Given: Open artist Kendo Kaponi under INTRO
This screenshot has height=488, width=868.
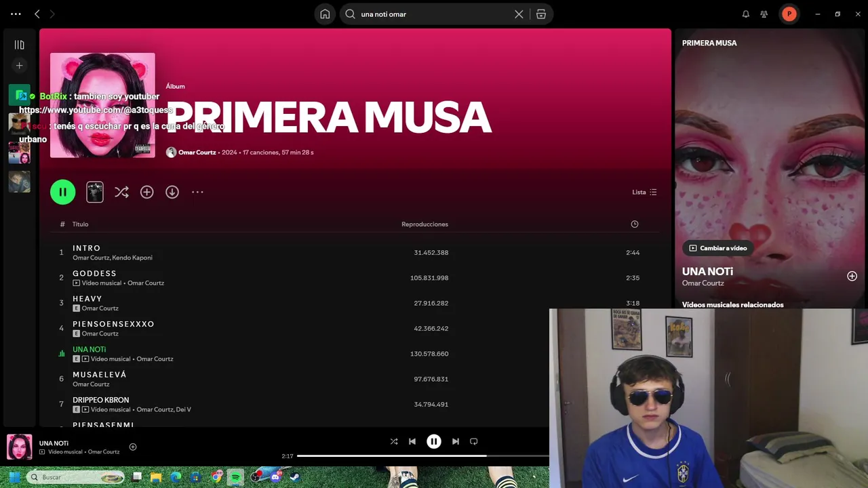Looking at the screenshot, I should point(132,258).
